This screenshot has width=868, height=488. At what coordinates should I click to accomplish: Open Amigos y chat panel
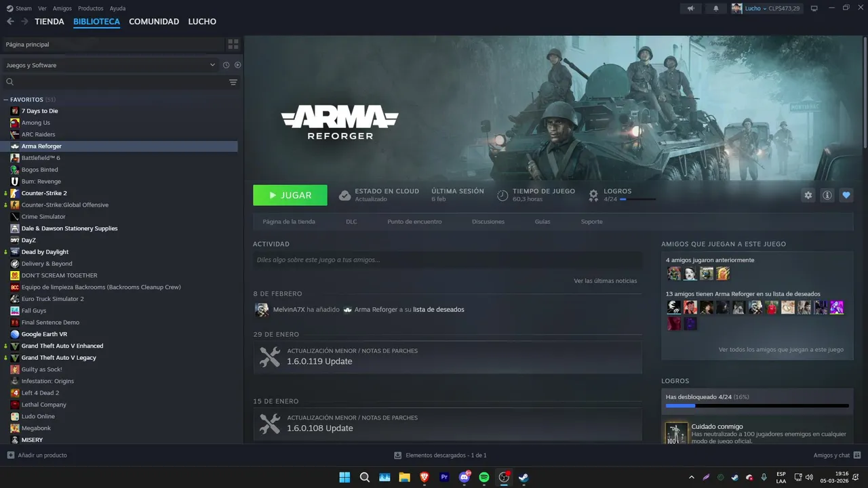837,455
